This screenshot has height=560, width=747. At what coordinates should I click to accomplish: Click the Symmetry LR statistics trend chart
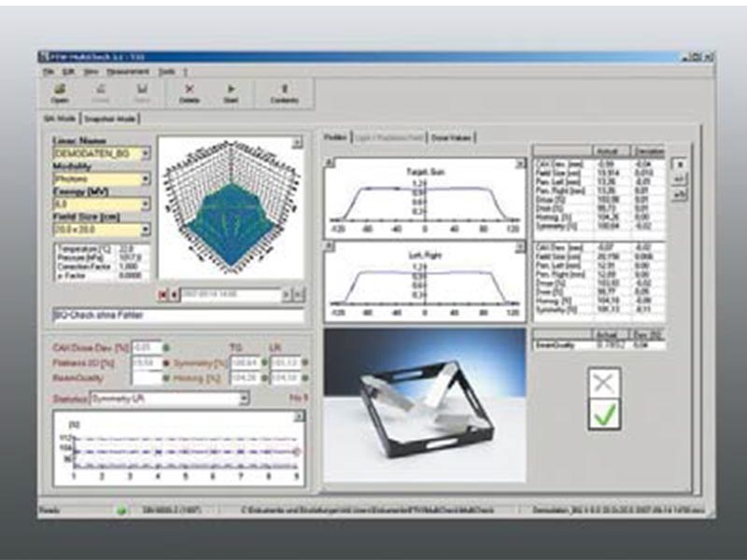click(179, 449)
